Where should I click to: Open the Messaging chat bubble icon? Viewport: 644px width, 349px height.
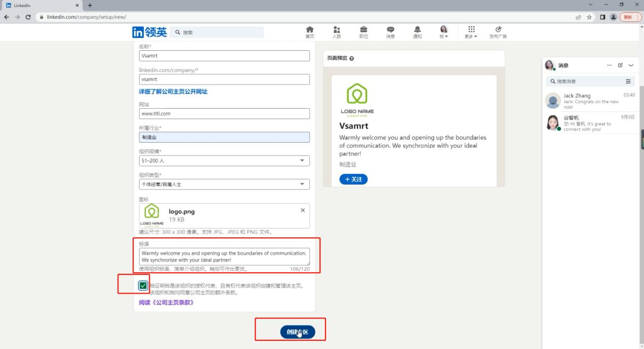tap(390, 32)
